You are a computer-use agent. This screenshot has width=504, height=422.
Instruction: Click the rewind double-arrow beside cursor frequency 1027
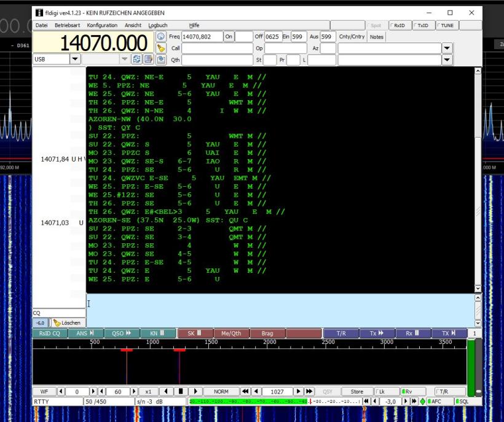coord(244,391)
